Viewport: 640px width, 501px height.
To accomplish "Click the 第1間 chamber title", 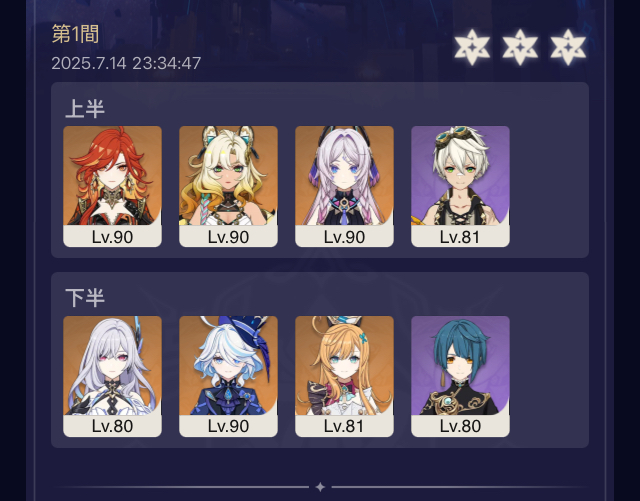I will click(x=76, y=34).
